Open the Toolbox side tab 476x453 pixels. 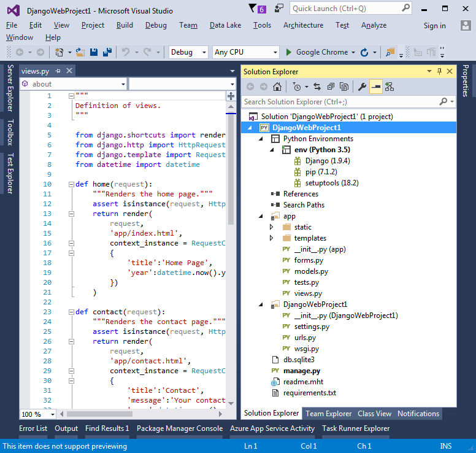tap(10, 132)
